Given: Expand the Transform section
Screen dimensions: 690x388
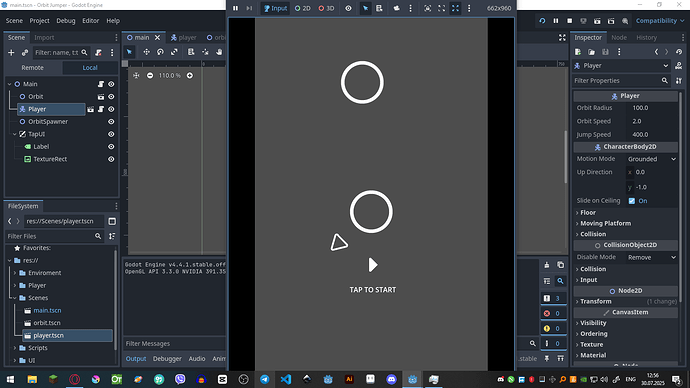Looking at the screenshot, I should [x=596, y=301].
